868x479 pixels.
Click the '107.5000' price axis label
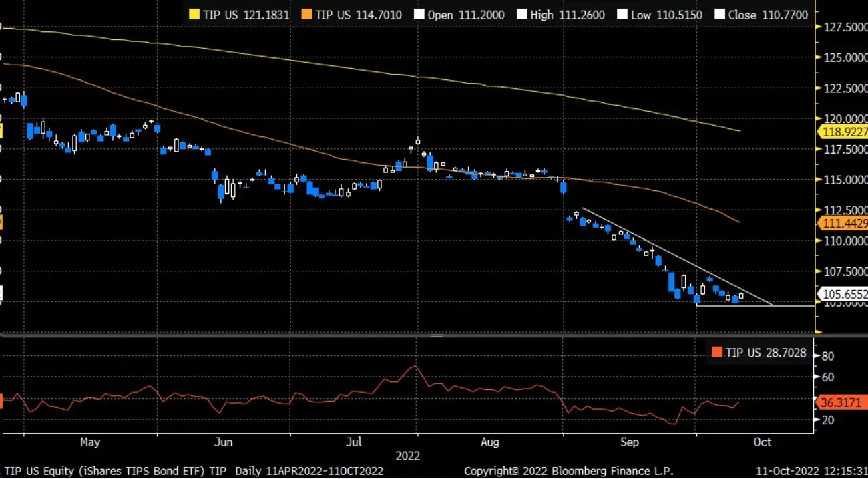846,271
